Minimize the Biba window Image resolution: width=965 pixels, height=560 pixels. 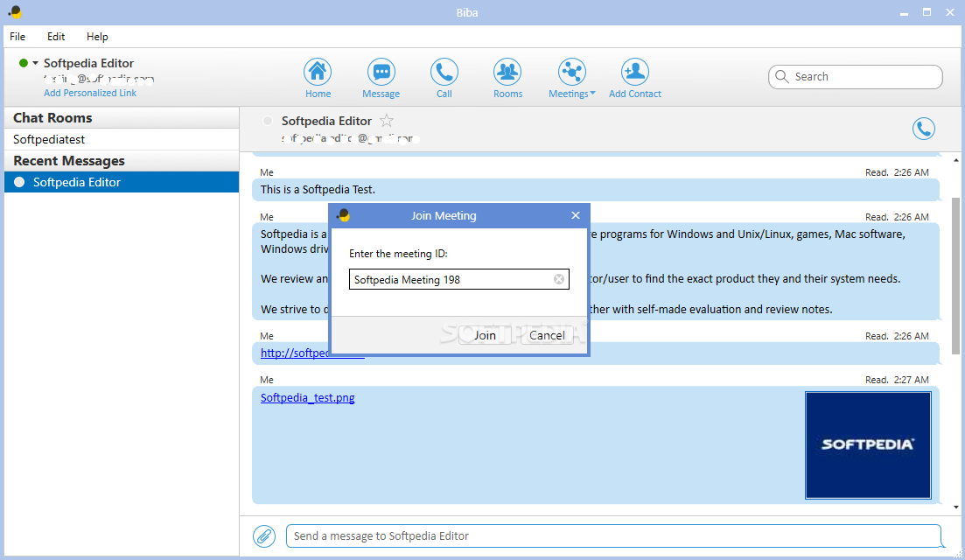pyautogui.click(x=904, y=12)
